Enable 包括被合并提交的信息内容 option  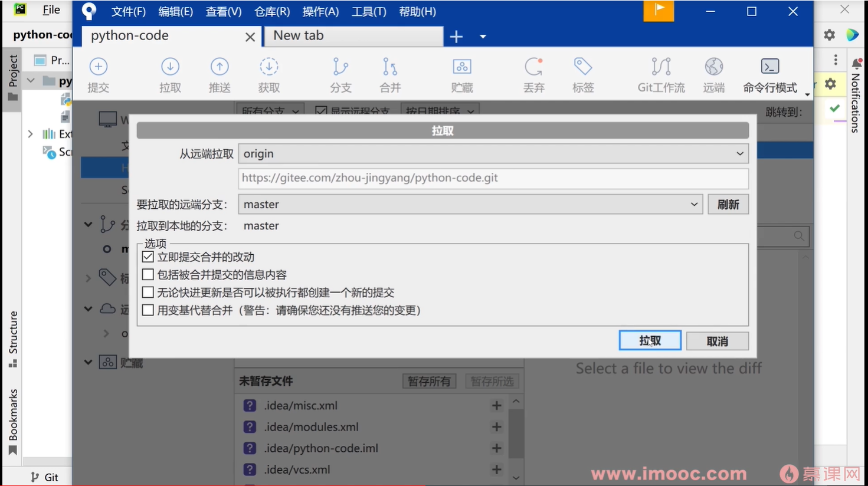(148, 274)
